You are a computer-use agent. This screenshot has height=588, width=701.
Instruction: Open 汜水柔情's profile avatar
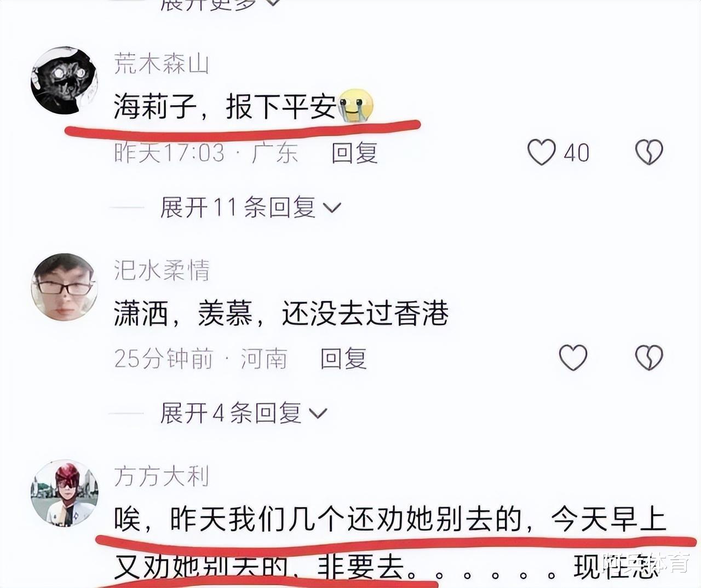click(x=64, y=287)
